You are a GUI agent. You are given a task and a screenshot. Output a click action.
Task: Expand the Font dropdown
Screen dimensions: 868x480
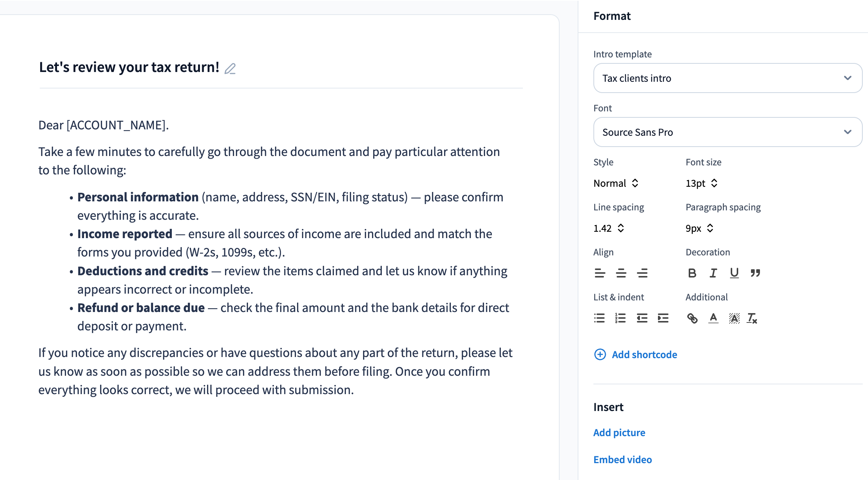click(727, 132)
